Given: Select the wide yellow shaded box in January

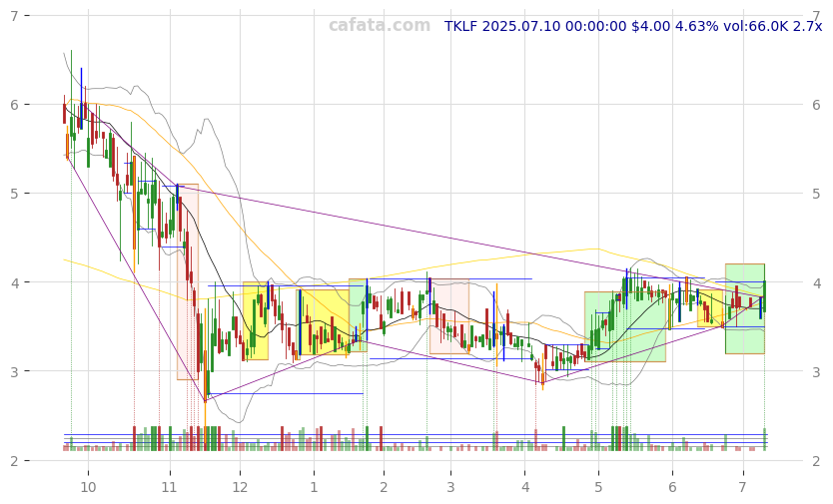Looking at the screenshot, I should pyautogui.click(x=323, y=322).
